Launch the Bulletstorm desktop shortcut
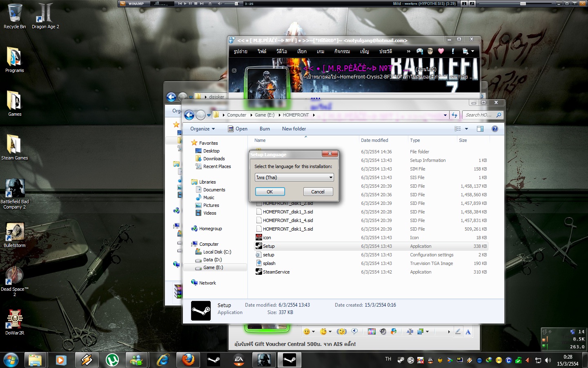This screenshot has width=588, height=368. pos(15,235)
